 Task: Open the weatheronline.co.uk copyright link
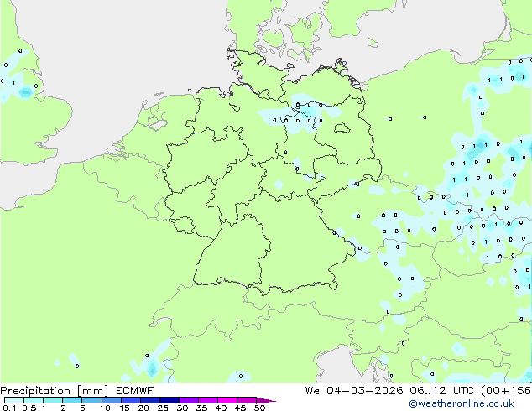click(x=462, y=403)
